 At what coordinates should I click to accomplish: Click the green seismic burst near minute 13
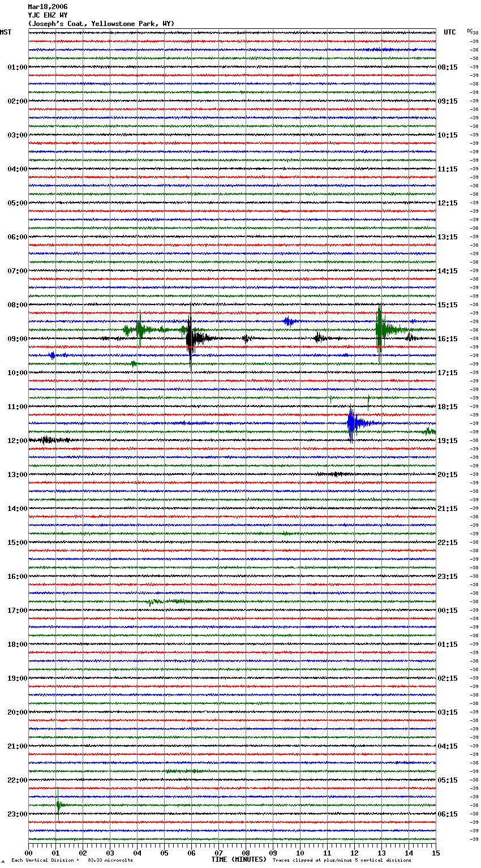point(383,329)
